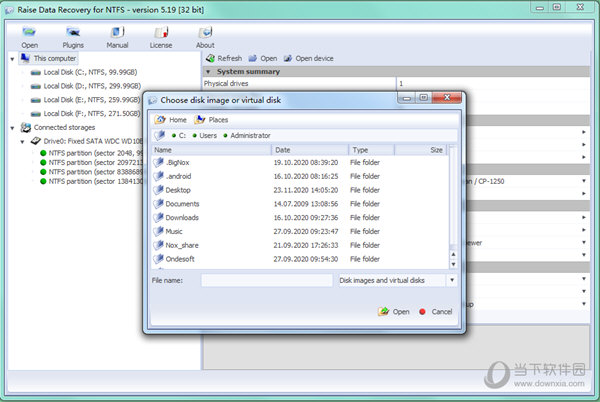Close the Choose disk image dialog
The image size is (600, 402).
point(447,98)
